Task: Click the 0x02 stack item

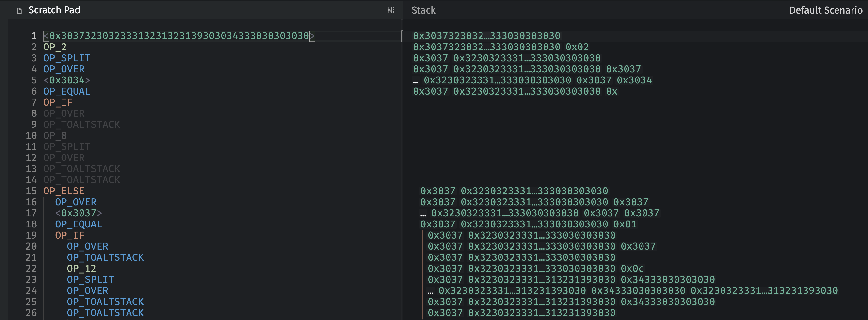Action: (x=577, y=47)
